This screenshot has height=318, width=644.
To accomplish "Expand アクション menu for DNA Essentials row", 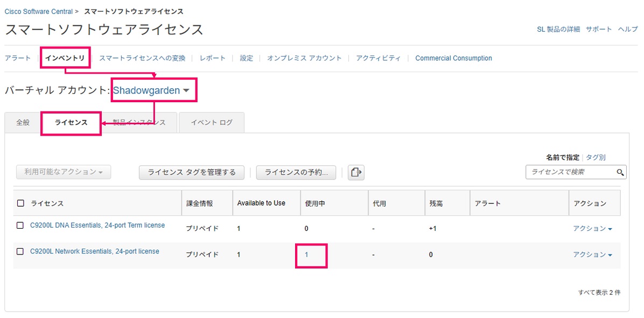I will tap(593, 229).
